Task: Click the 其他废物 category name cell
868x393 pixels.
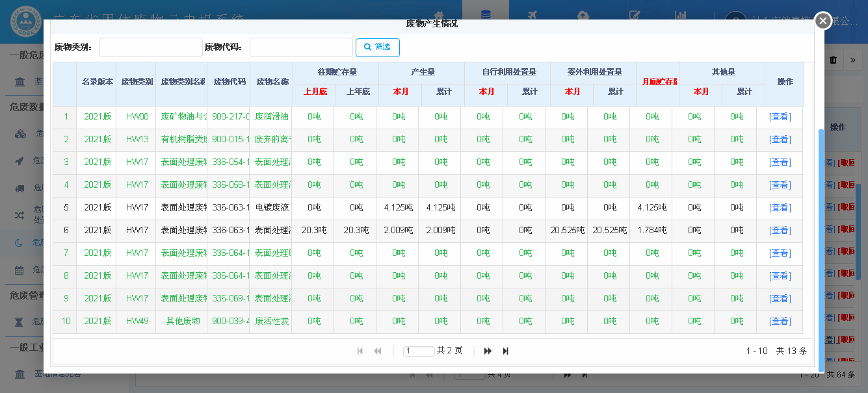Action: 183,322
